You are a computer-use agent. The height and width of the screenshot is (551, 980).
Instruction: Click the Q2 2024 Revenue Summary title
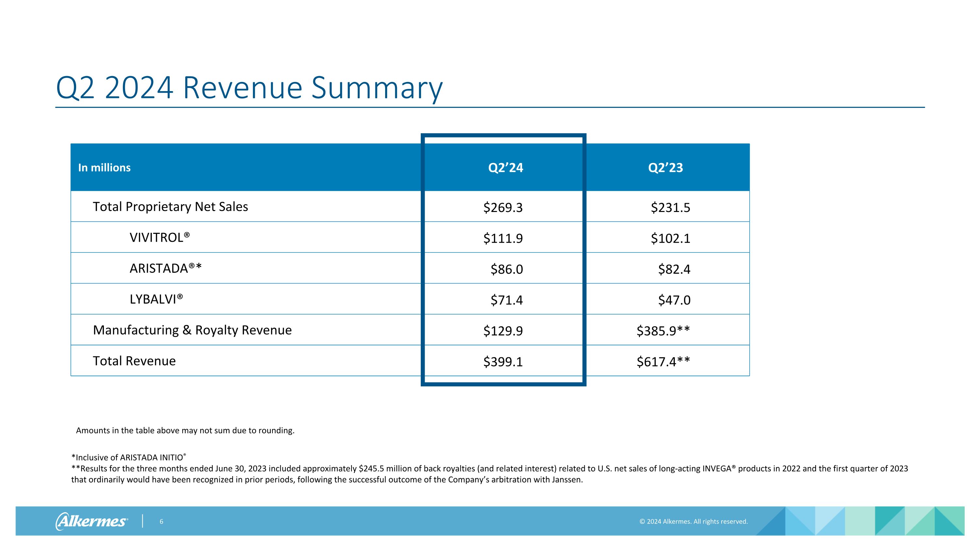pyautogui.click(x=249, y=88)
